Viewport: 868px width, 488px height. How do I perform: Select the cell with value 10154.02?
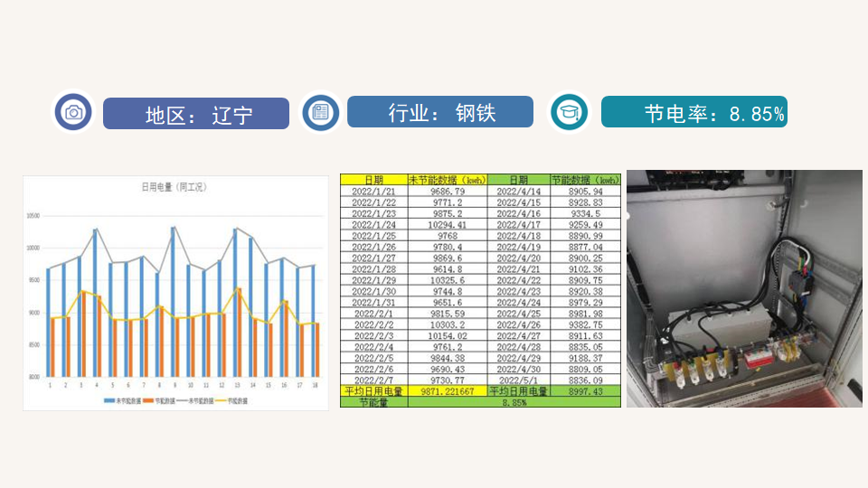point(448,336)
